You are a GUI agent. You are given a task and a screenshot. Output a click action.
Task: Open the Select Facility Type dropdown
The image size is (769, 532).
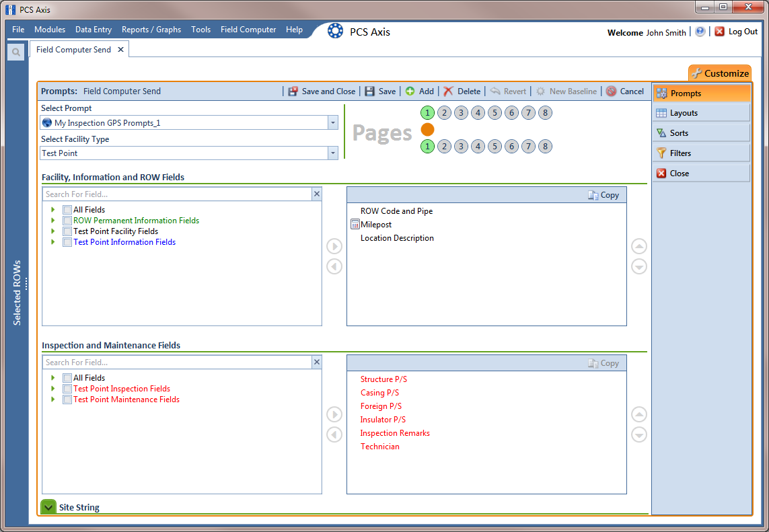(333, 153)
